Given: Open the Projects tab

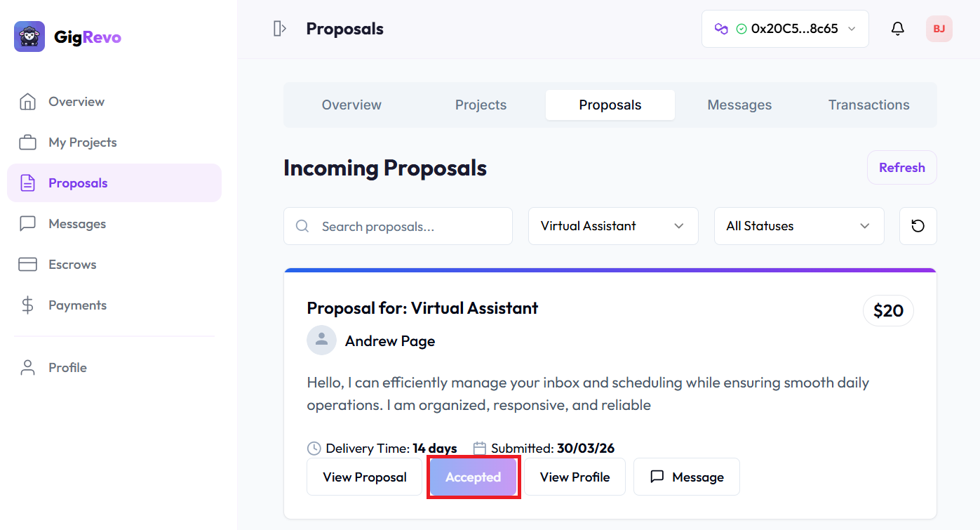Looking at the screenshot, I should [x=481, y=104].
